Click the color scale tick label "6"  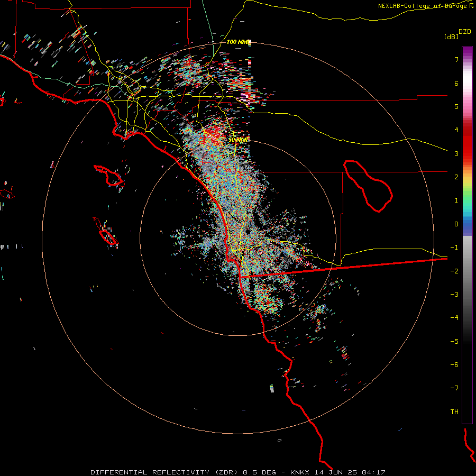point(456,83)
